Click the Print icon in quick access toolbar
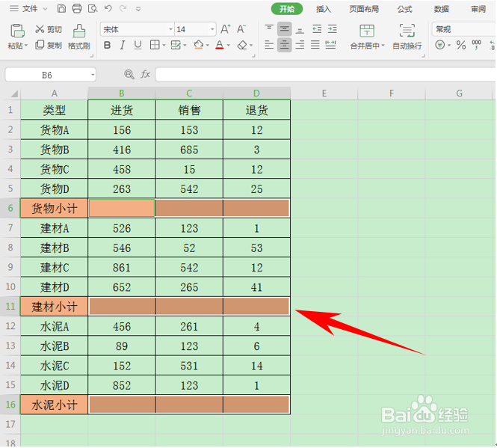 [77, 8]
